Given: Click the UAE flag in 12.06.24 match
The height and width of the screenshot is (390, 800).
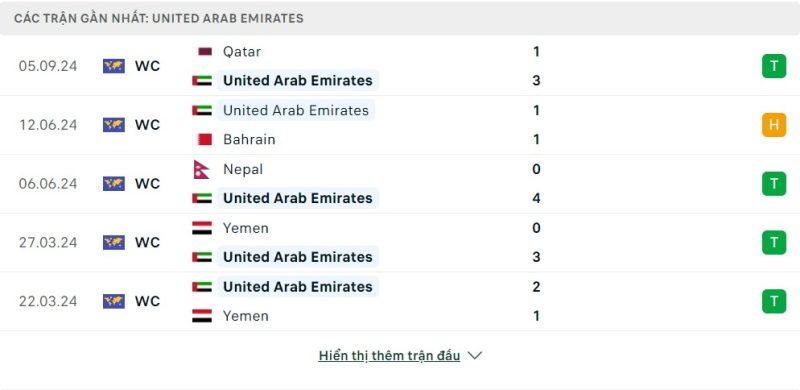Looking at the screenshot, I should pos(202,110).
